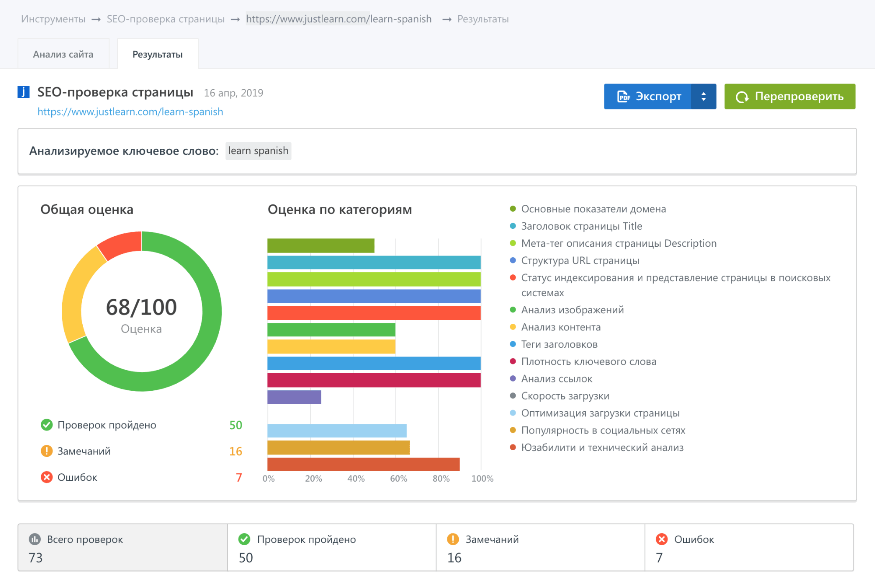Click Юзабилити и технический анализ legend entry

pos(597,448)
